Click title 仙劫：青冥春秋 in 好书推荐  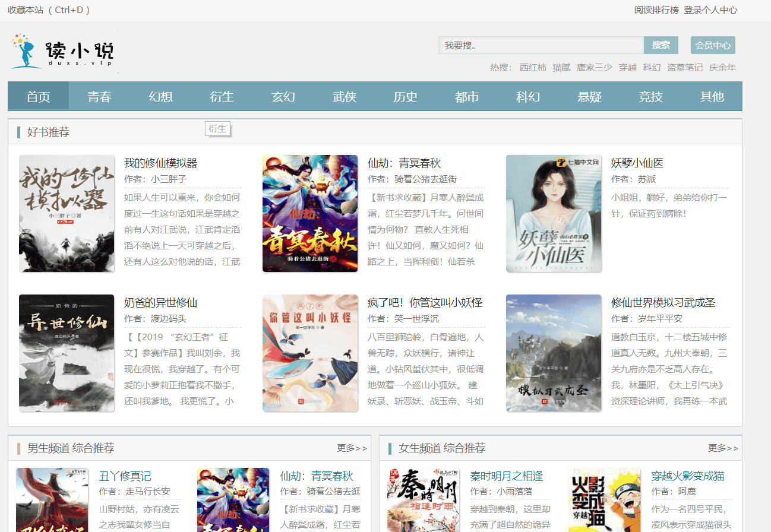pyautogui.click(x=404, y=163)
